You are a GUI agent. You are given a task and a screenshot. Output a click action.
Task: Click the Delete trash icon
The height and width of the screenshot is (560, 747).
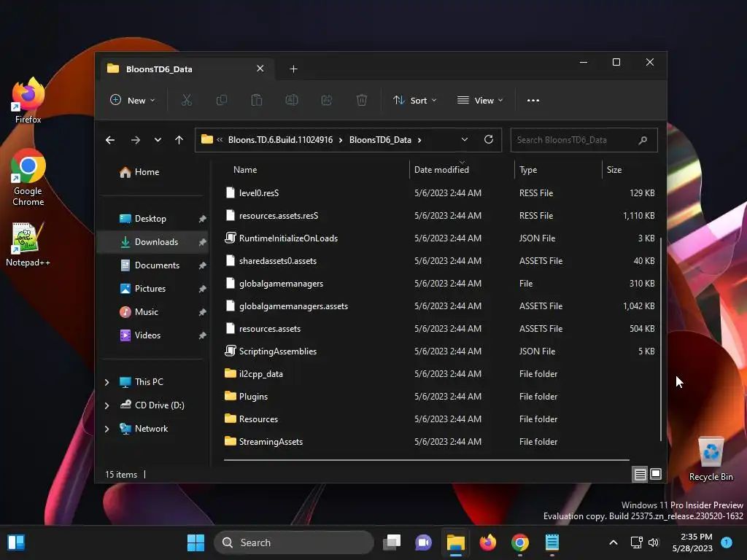point(362,100)
